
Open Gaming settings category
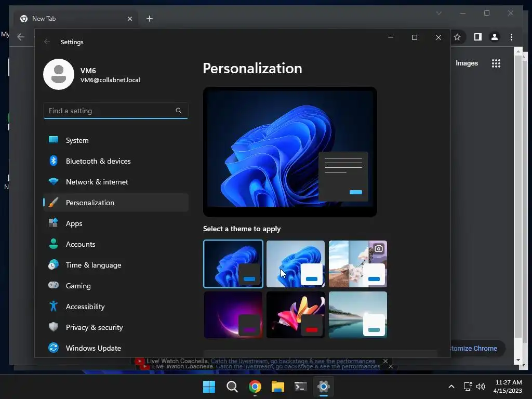pyautogui.click(x=116, y=286)
